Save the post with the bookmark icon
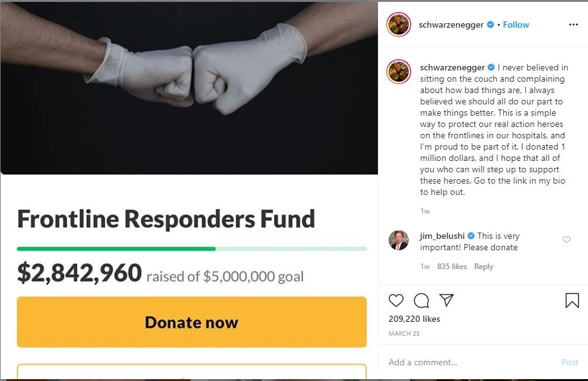This screenshot has width=588, height=381. pyautogui.click(x=572, y=301)
